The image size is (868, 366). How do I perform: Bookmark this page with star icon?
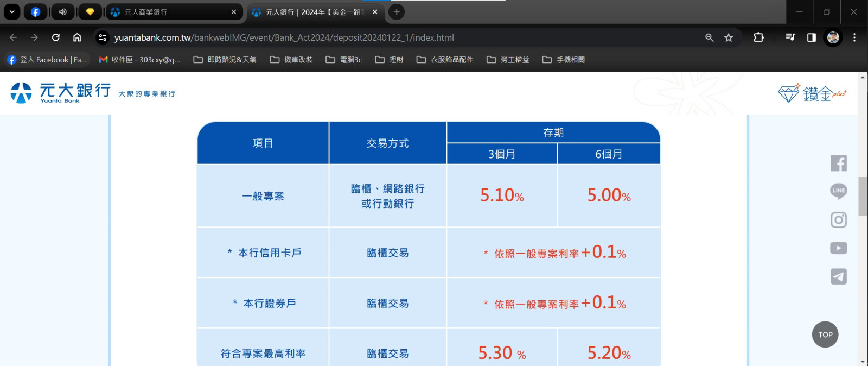coord(729,37)
